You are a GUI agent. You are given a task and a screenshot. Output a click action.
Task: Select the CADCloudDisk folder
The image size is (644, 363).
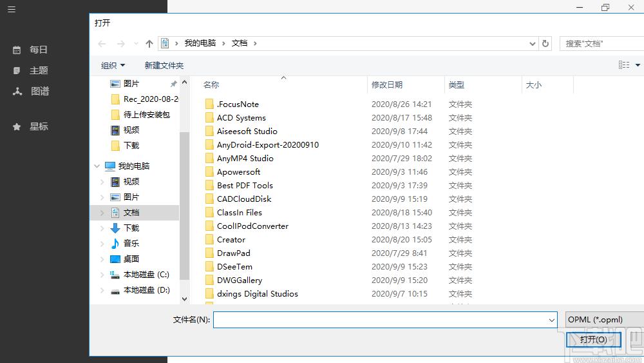point(238,199)
